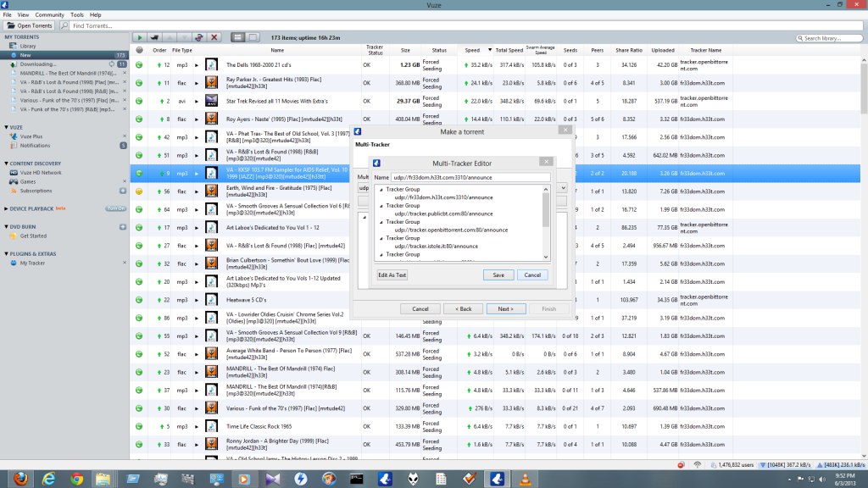
Task: Select the udp://tracker.publicbt.com:80/announce entry
Action: [x=443, y=213]
